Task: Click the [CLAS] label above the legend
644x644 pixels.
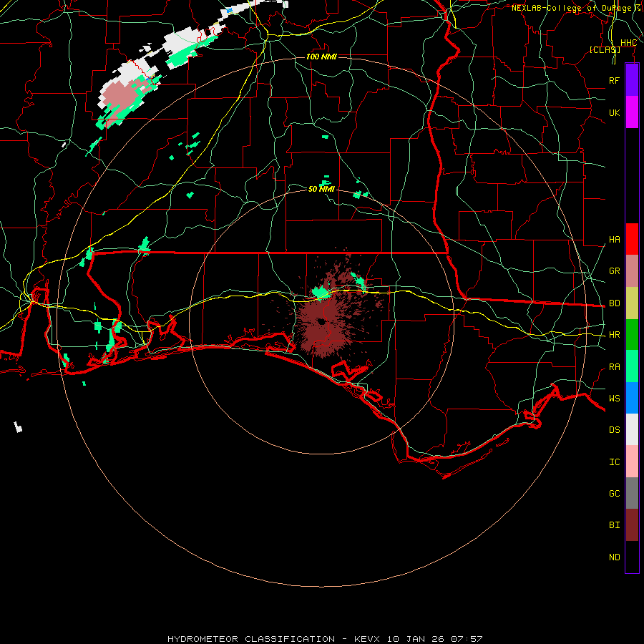Action: pos(605,49)
